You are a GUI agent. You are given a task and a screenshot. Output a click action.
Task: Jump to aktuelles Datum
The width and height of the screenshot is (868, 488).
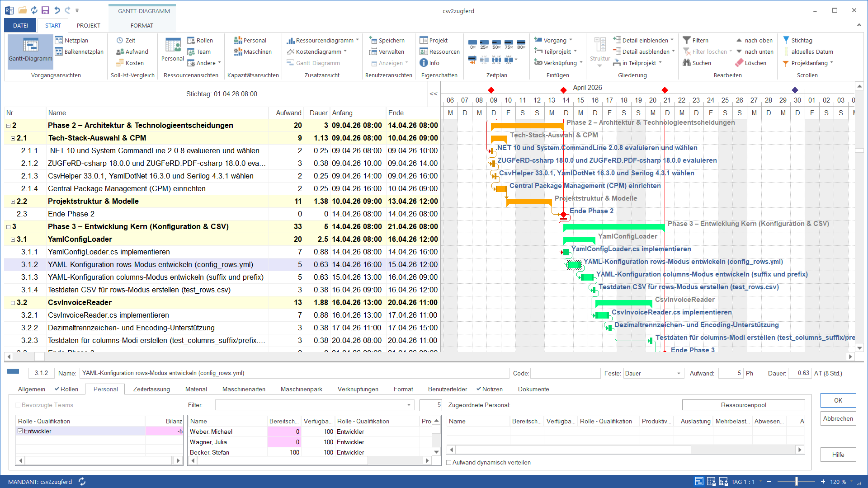(807, 52)
